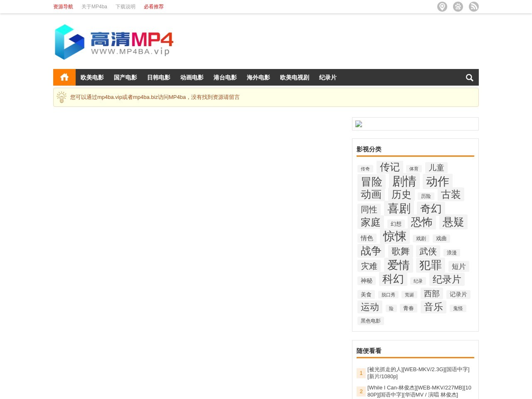The width and height of the screenshot is (532, 399).
Task: Click the mp4ba.vip notice text
Action: click(x=155, y=97)
